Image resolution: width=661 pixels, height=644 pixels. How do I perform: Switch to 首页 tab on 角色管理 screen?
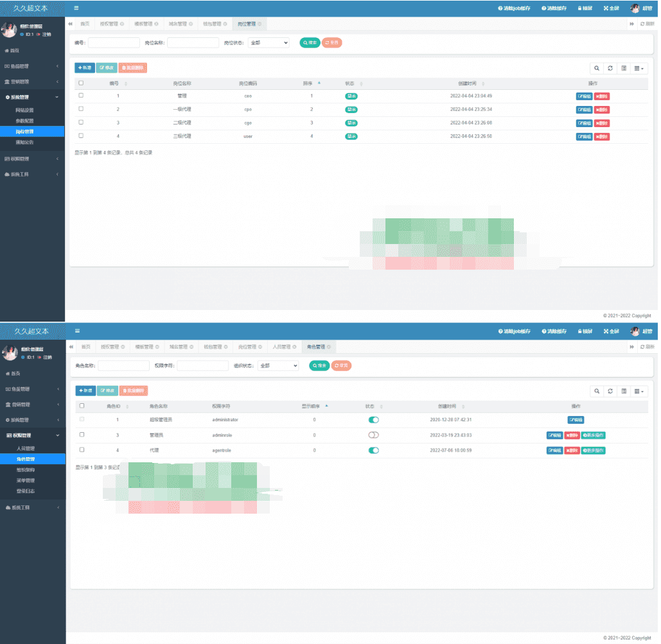[86, 347]
